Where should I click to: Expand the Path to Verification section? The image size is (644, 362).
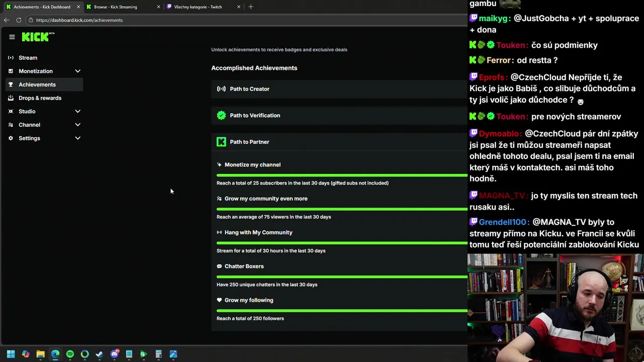pos(340,116)
